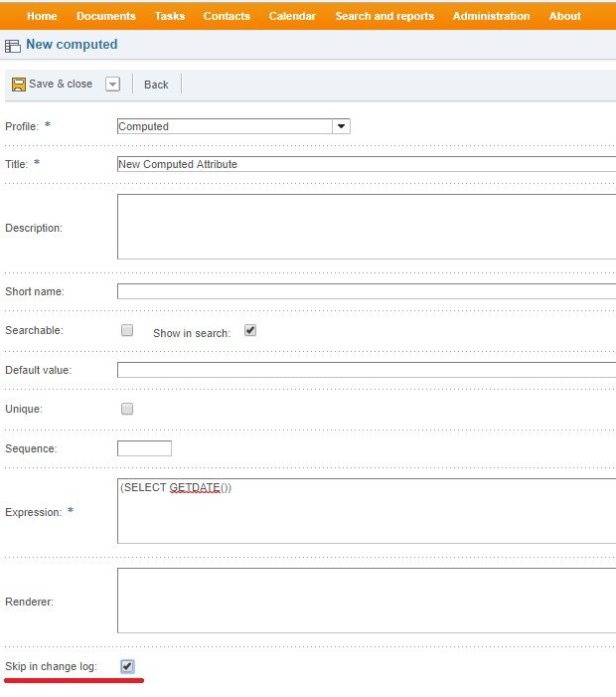Image resolution: width=616 pixels, height=697 pixels.
Task: Open the Administration menu
Action: [x=491, y=16]
